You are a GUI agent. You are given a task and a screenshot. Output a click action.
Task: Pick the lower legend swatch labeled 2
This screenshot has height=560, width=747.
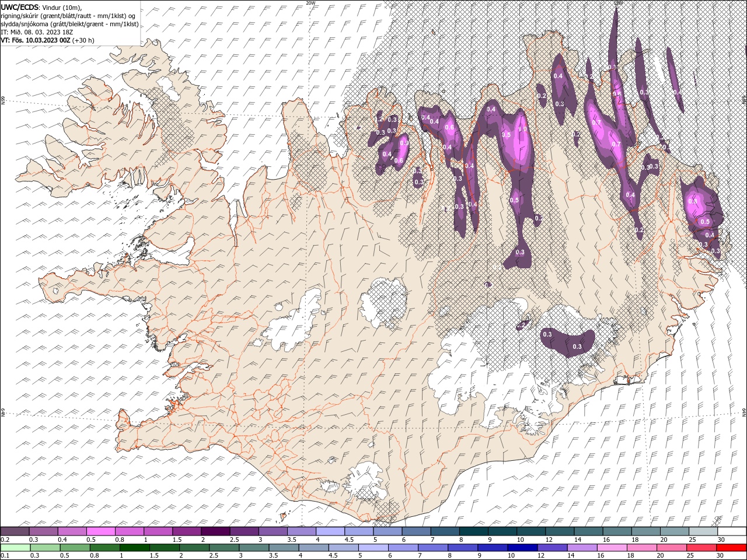194,548
